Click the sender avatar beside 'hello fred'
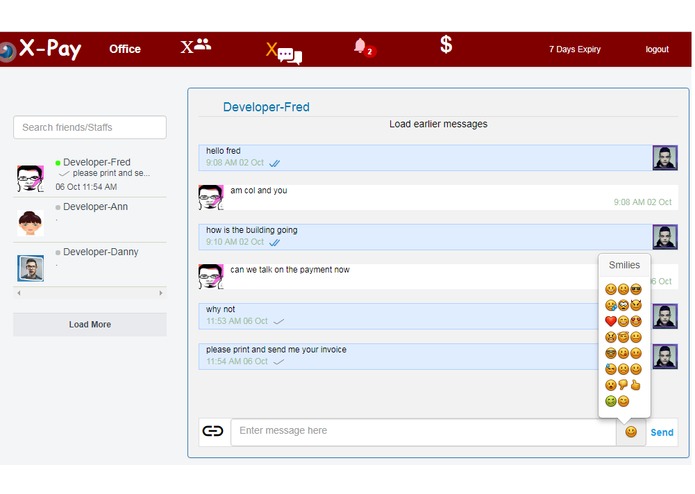 click(x=665, y=158)
